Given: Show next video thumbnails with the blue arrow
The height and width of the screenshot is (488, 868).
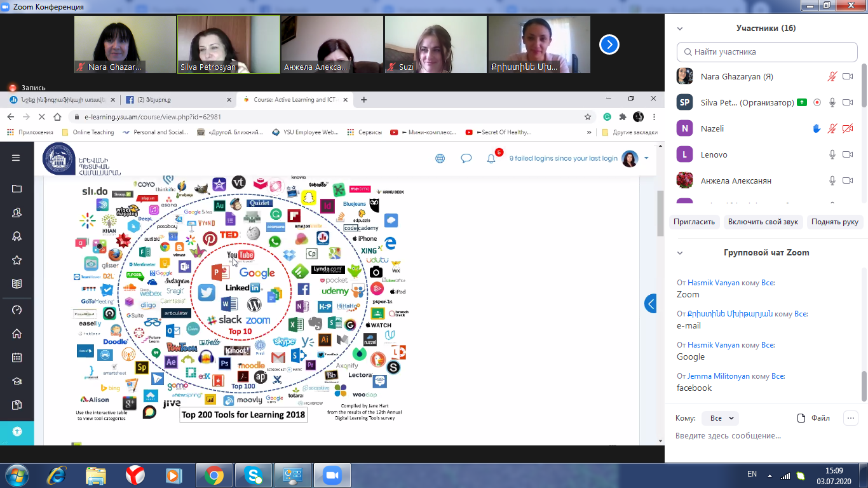Looking at the screenshot, I should click(609, 44).
